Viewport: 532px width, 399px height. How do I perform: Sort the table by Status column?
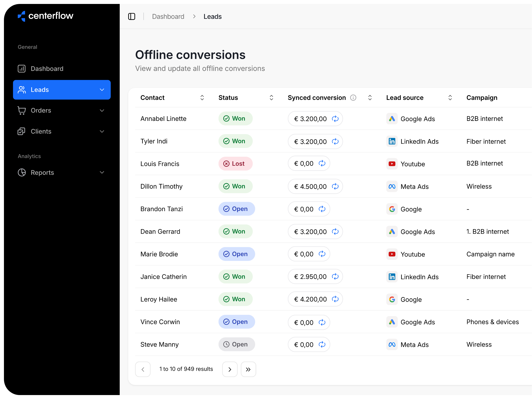(271, 98)
